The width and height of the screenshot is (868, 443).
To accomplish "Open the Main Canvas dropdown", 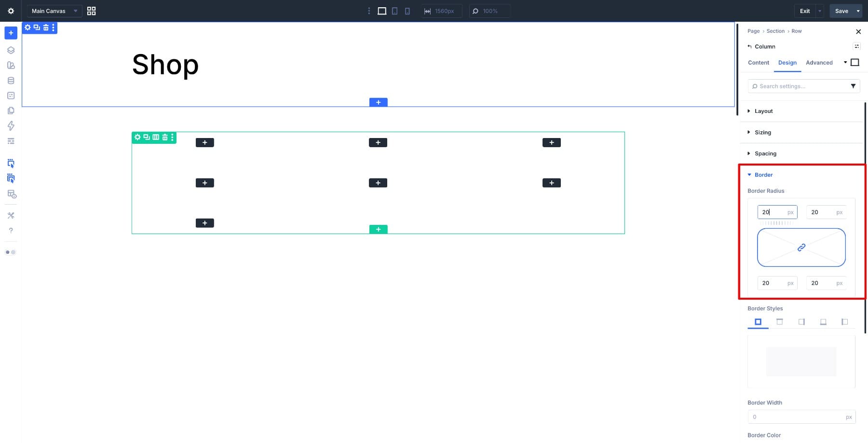I will [54, 11].
